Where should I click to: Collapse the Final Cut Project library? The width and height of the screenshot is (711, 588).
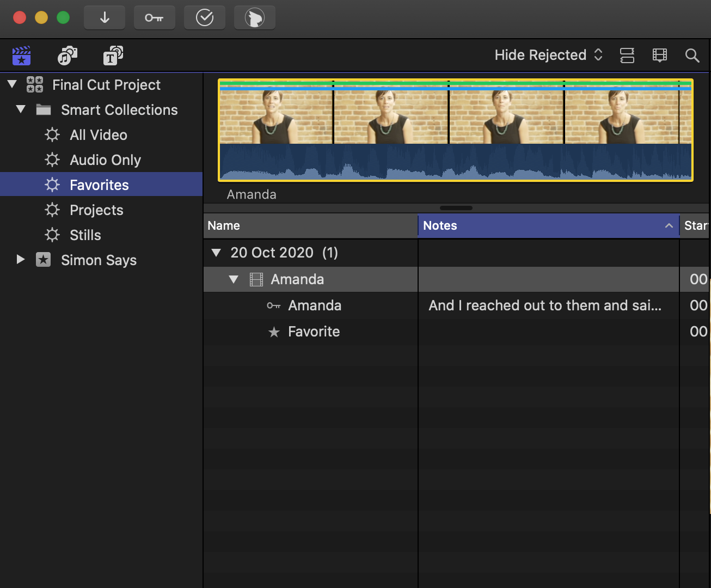[x=12, y=84]
